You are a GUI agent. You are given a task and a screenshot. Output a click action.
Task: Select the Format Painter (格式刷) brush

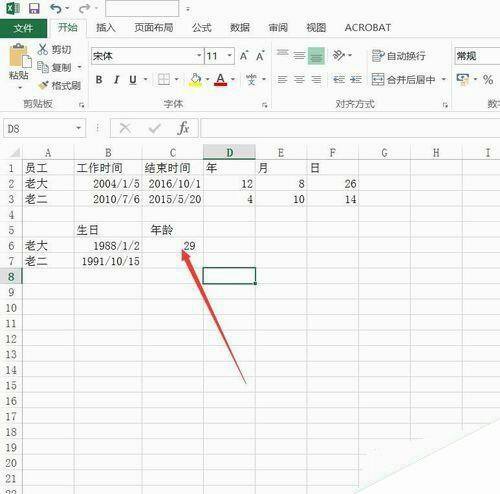click(43, 85)
